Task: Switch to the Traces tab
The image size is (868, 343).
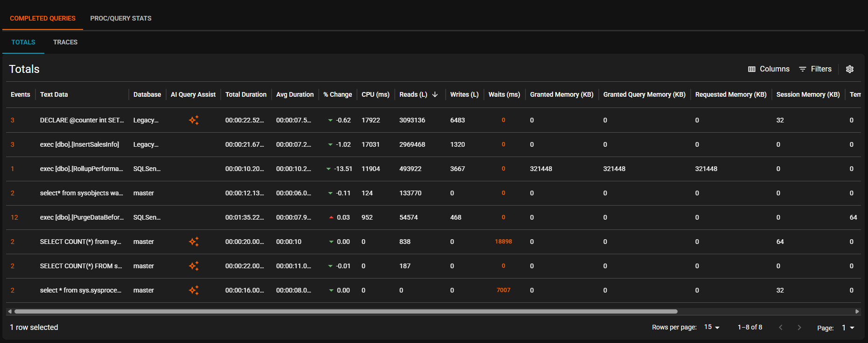Action: pyautogui.click(x=65, y=42)
